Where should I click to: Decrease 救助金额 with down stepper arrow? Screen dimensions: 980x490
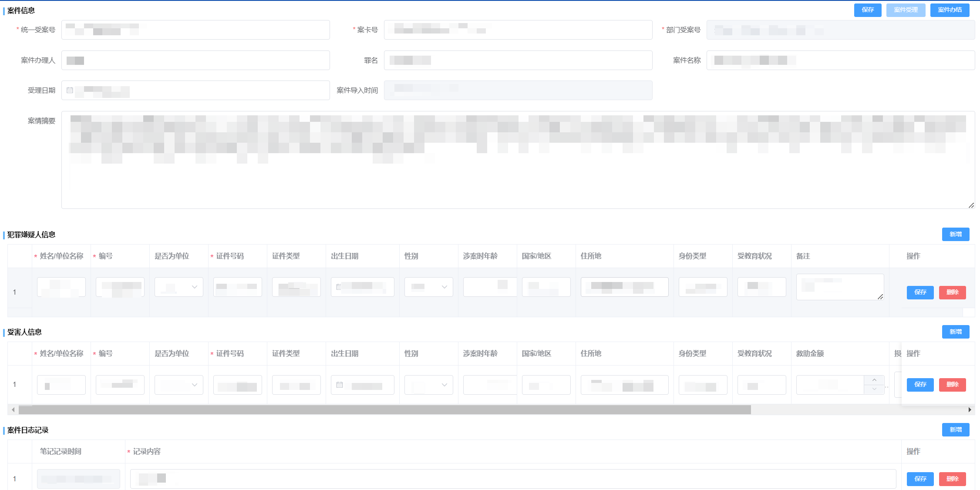click(x=874, y=389)
